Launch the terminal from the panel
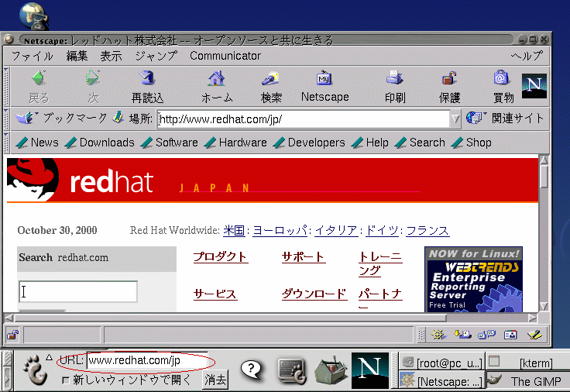This screenshot has height=392, width=570. pyautogui.click(x=292, y=371)
